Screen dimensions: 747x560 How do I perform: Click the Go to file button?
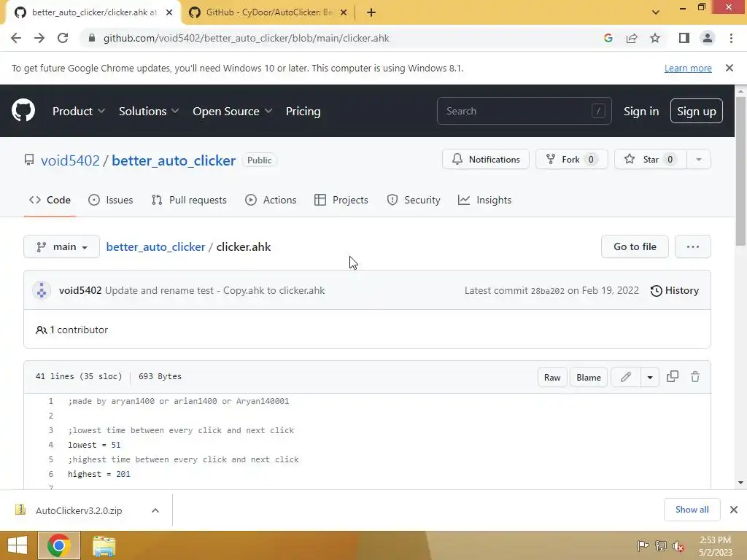tap(635, 246)
